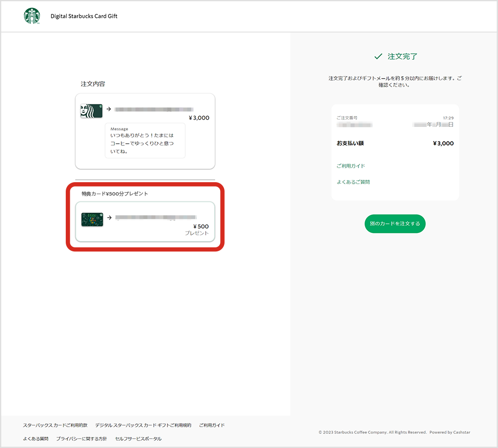Image resolution: width=498 pixels, height=448 pixels.
Task: Click the green checkmark beside 注文完了
Action: (x=378, y=57)
